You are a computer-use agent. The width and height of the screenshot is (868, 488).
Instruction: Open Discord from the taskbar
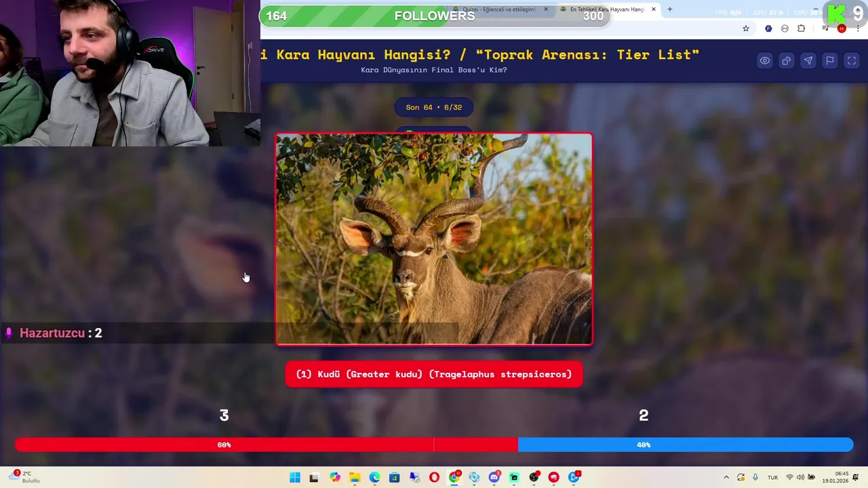(494, 478)
